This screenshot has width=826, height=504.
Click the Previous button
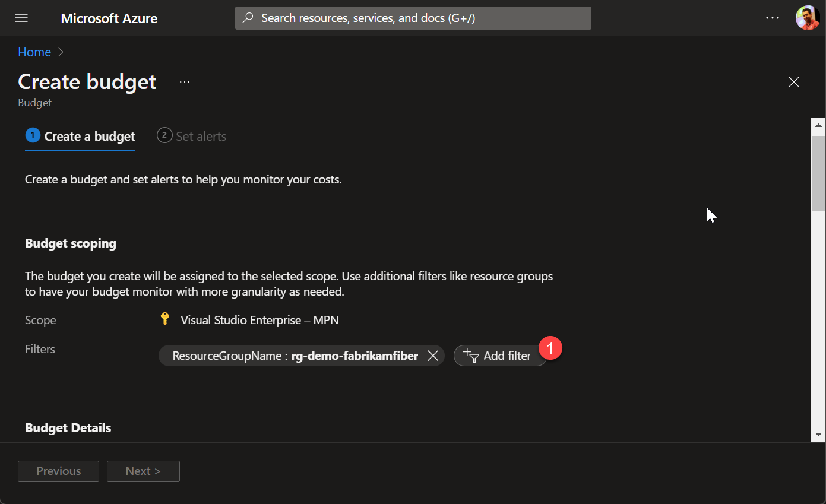point(58,471)
